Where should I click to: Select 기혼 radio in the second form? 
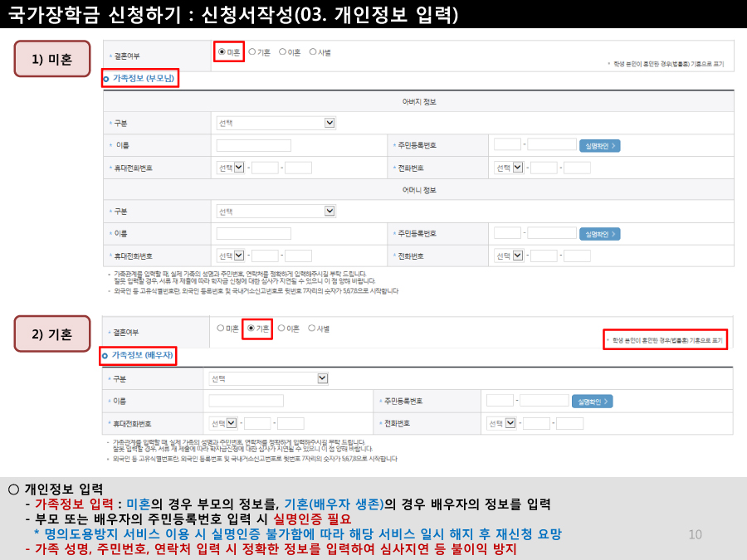(251, 328)
